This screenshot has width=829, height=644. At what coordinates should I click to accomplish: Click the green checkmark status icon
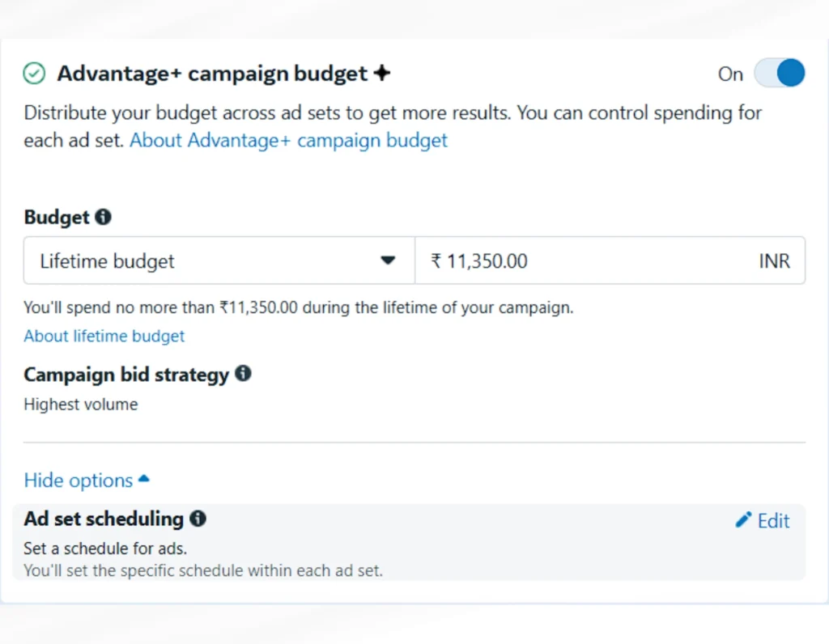(x=34, y=74)
